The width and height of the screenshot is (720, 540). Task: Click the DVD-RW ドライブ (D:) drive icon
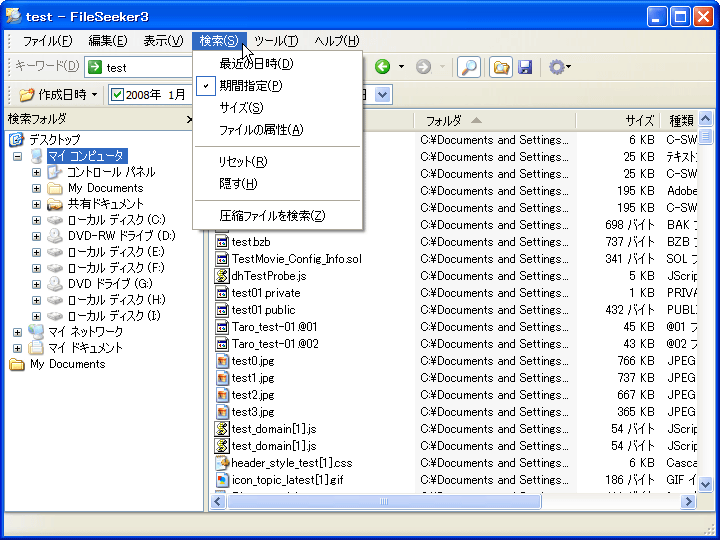[x=55, y=236]
